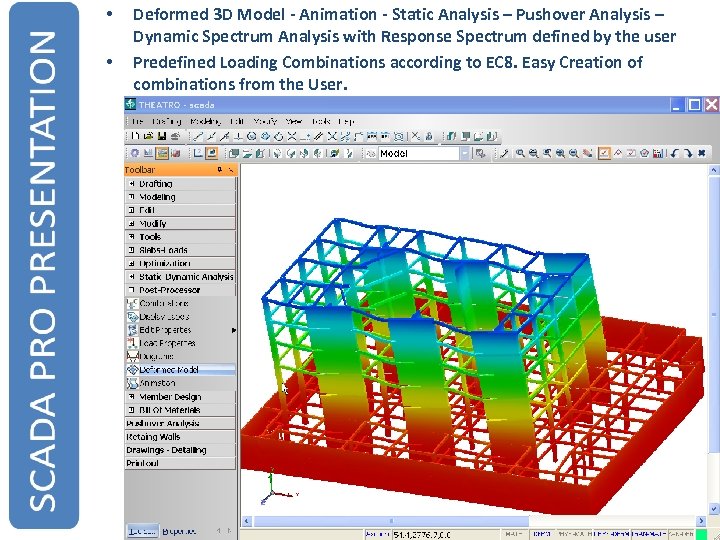Click the red calculator grid icon
The image size is (720, 540).
658,153
